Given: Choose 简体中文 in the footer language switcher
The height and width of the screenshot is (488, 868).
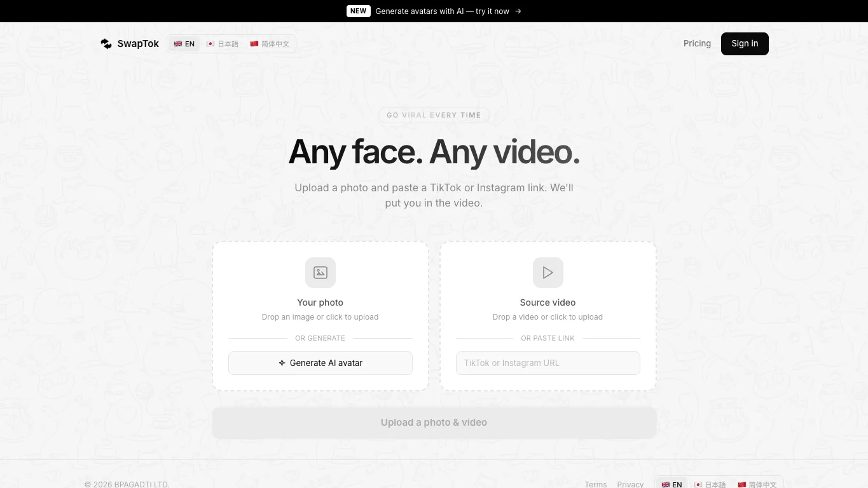Looking at the screenshot, I should 757,484.
